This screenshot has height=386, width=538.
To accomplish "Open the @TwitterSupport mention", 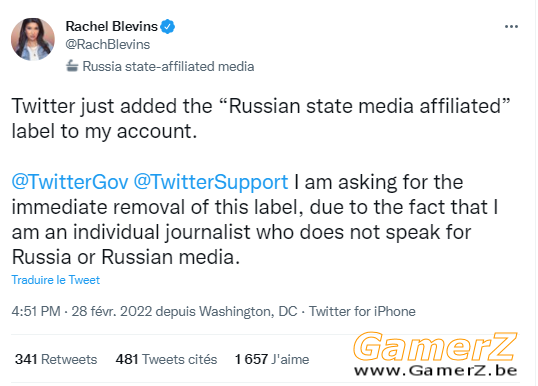I will pos(211,182).
